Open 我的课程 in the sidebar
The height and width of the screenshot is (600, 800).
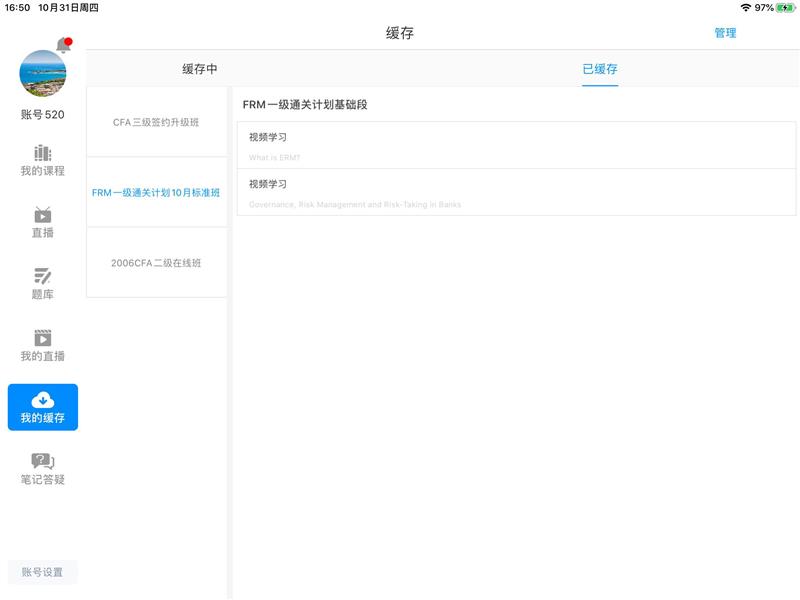(43, 161)
